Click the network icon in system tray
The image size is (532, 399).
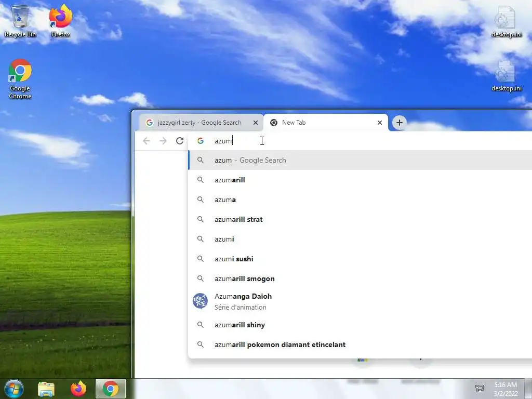[x=480, y=389]
